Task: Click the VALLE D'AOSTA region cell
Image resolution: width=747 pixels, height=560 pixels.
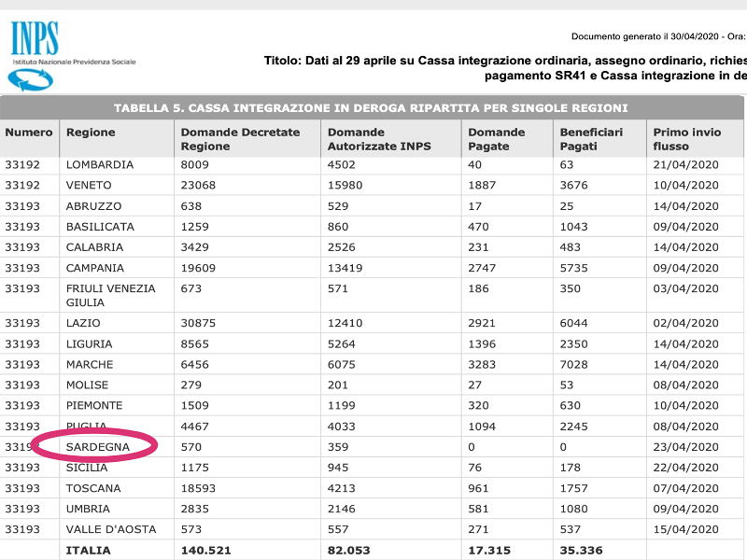Action: (108, 529)
